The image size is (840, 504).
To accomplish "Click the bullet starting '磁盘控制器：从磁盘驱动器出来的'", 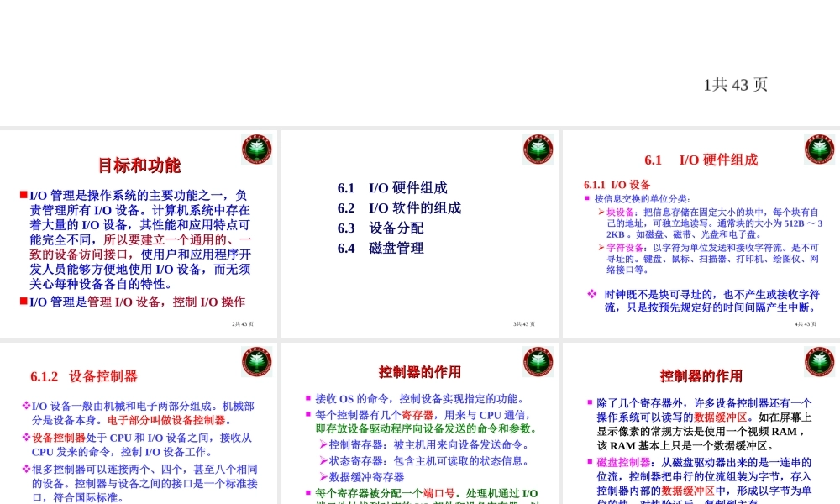I will [x=705, y=480].
